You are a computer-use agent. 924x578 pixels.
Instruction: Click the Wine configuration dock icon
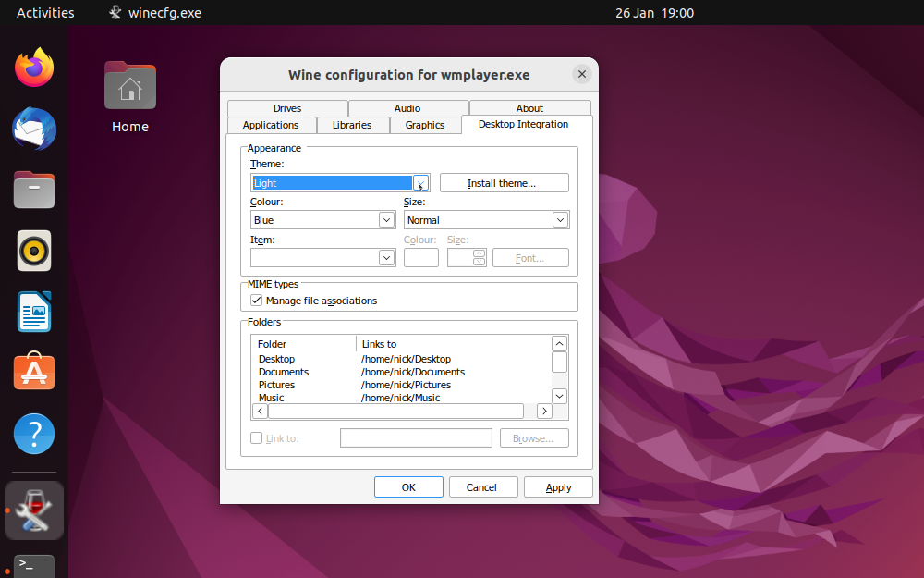(34, 510)
